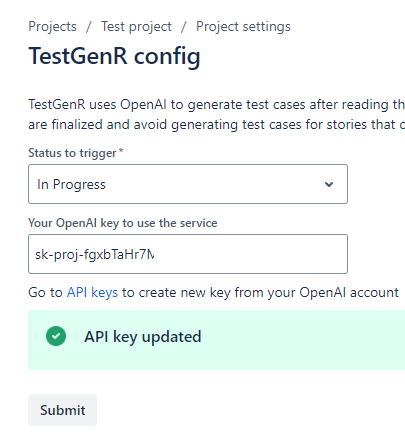Click the Status to trigger field label
This screenshot has width=405, height=439.
coord(72,153)
